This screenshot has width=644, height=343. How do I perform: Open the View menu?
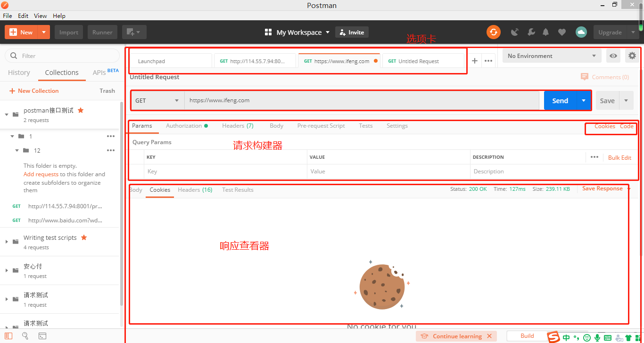[x=41, y=16]
